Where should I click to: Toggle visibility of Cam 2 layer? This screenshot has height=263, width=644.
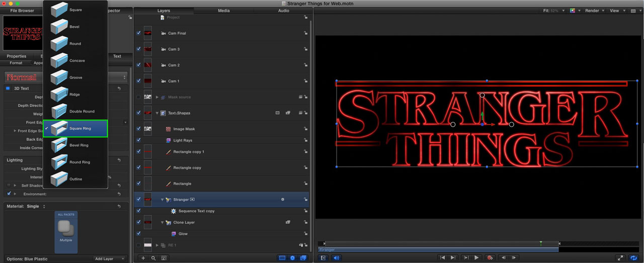(x=138, y=65)
